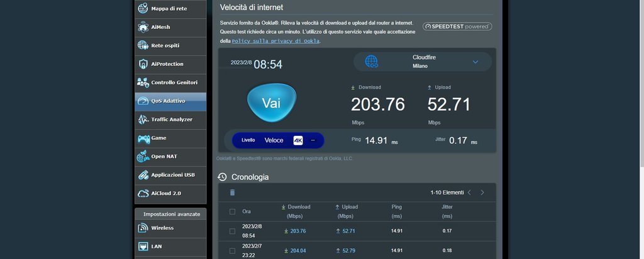
Task: Click the 1-10 Elementi pagination text
Action: pos(447,192)
